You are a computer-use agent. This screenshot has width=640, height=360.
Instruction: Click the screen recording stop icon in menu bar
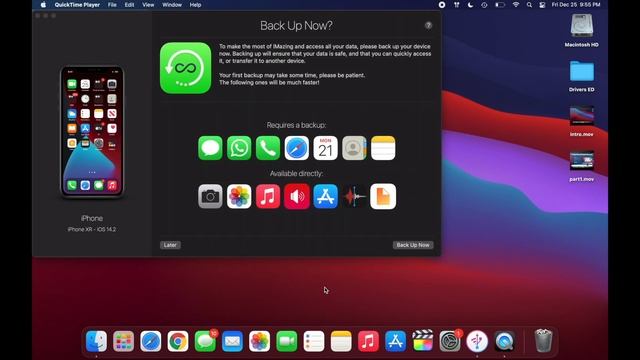point(442,5)
